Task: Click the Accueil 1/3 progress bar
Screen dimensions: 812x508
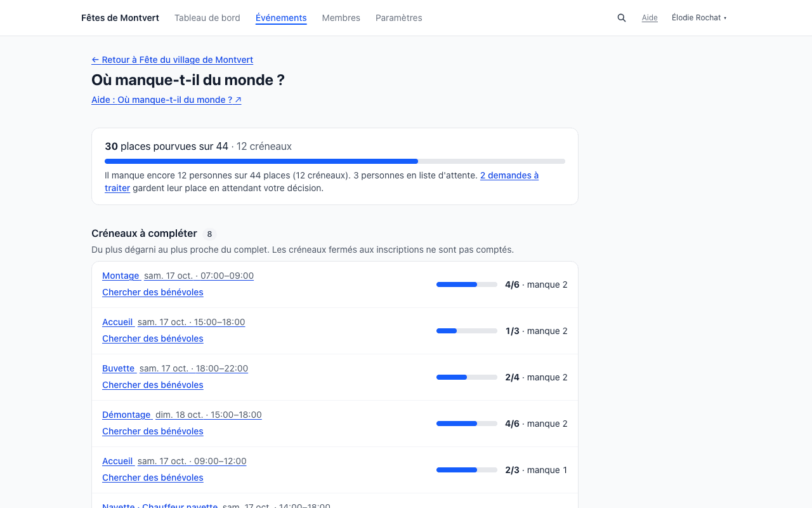Action: point(467,331)
